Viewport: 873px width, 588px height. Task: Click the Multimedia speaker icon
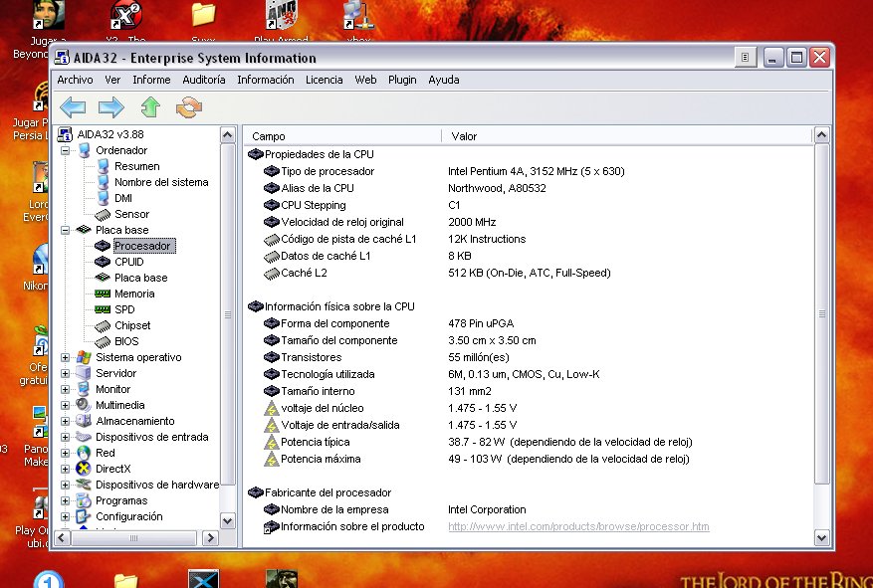(84, 405)
